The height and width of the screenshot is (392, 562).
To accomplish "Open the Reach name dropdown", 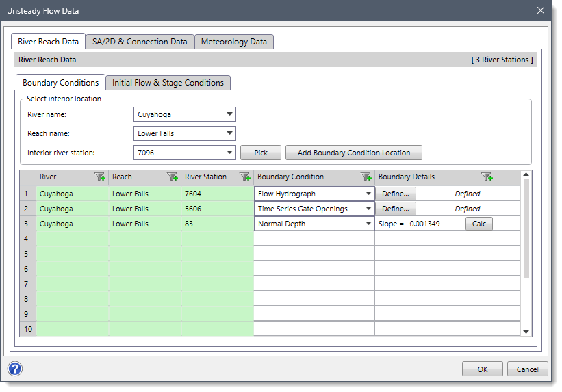I will coord(229,133).
